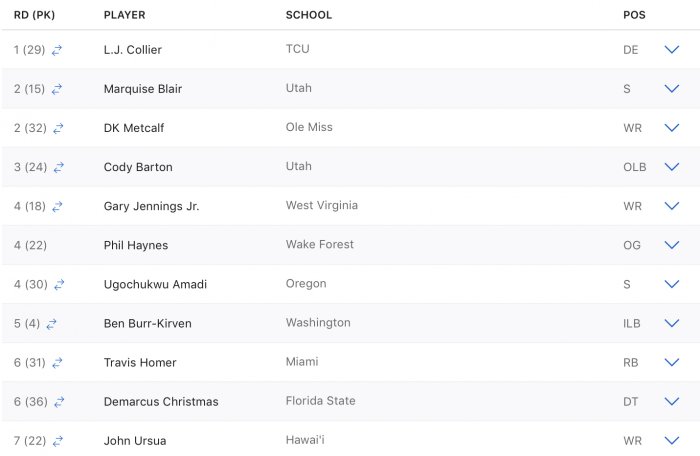The image size is (700, 456).
Task: Open Marquise Blair player name
Action: click(x=143, y=89)
